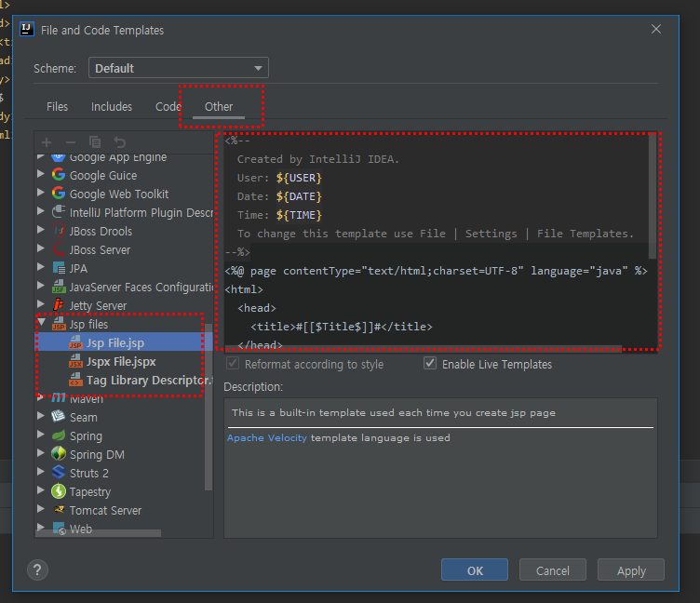Click the JBoss Server icon
700x603 pixels.
click(x=59, y=249)
